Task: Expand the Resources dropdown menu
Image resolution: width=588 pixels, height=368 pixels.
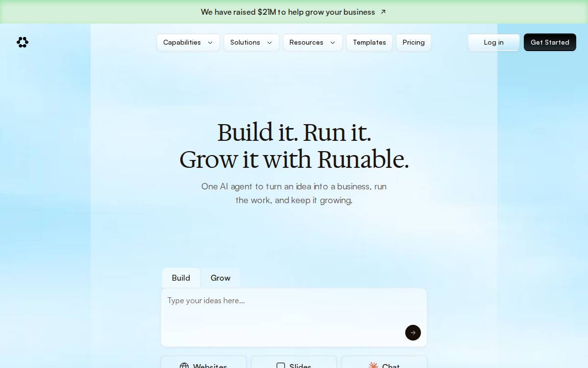Action: pos(313,42)
